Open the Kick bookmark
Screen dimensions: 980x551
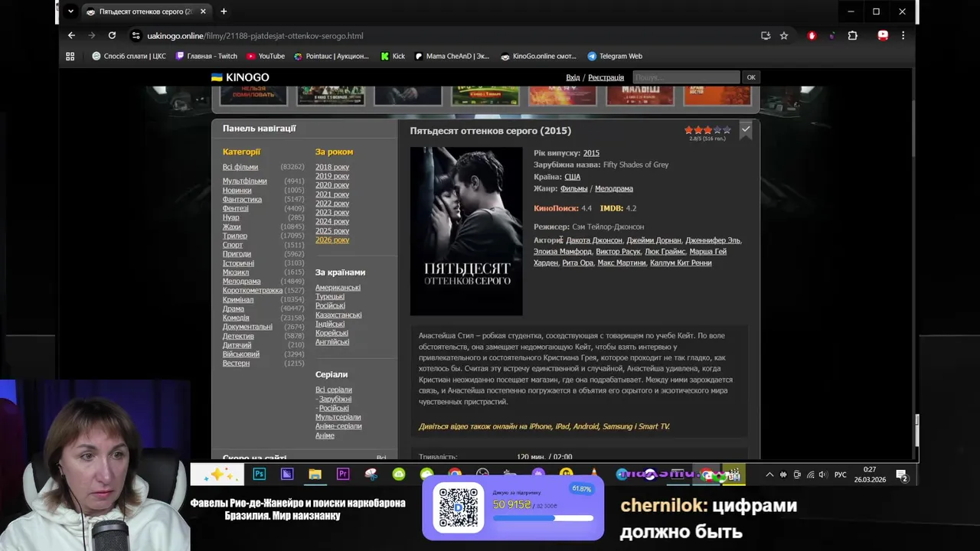393,56
